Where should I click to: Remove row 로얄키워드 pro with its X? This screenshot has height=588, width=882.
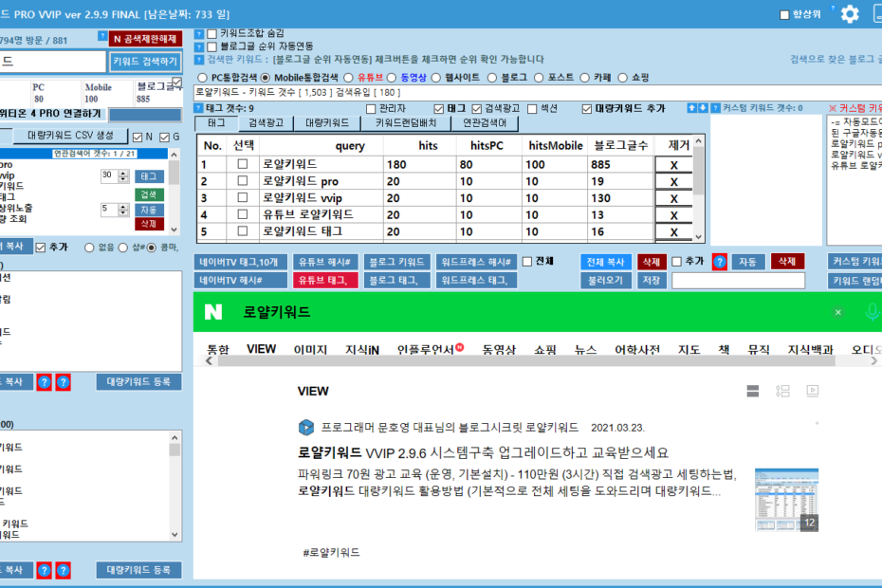(x=674, y=182)
